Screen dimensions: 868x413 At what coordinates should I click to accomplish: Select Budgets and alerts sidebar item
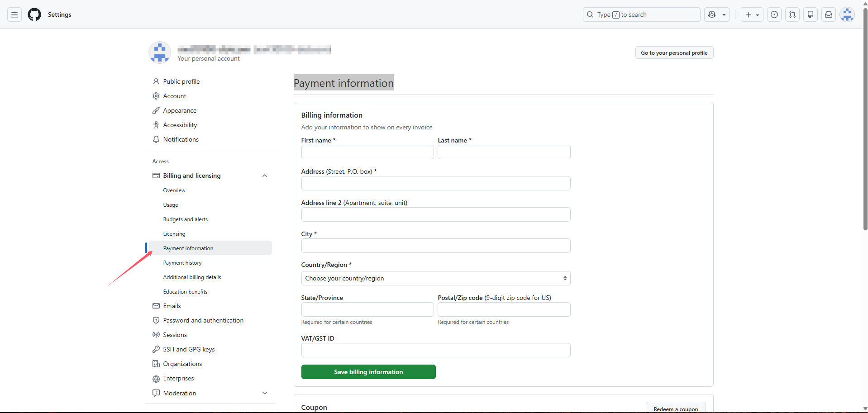click(186, 219)
